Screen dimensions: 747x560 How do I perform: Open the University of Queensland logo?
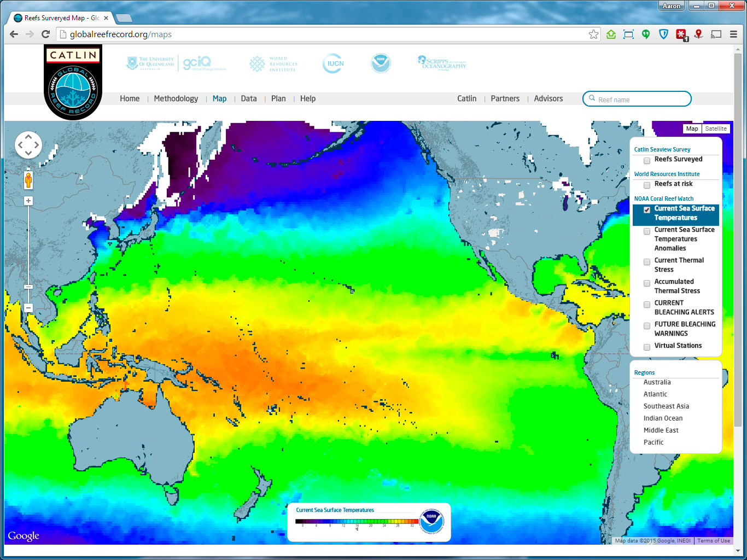pyautogui.click(x=150, y=63)
